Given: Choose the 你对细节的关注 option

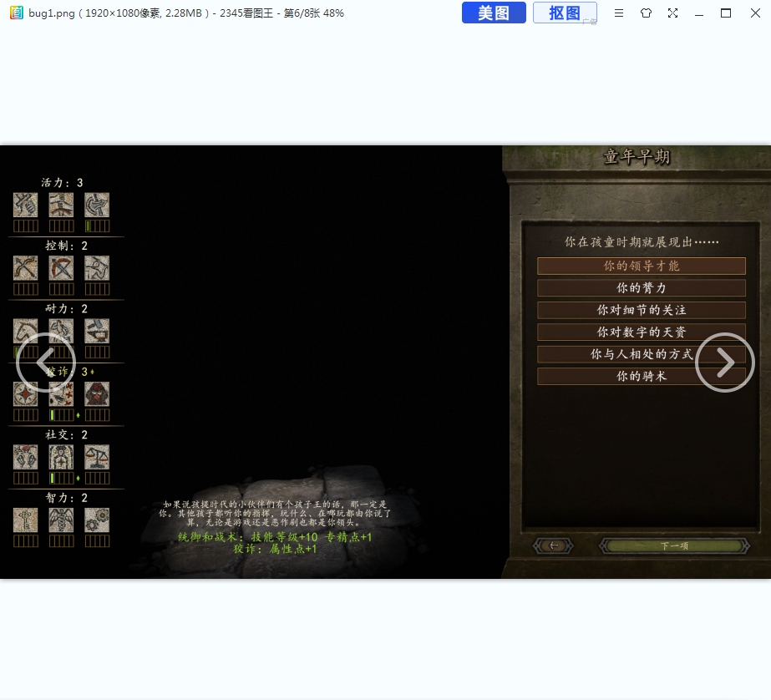Looking at the screenshot, I should 642,310.
